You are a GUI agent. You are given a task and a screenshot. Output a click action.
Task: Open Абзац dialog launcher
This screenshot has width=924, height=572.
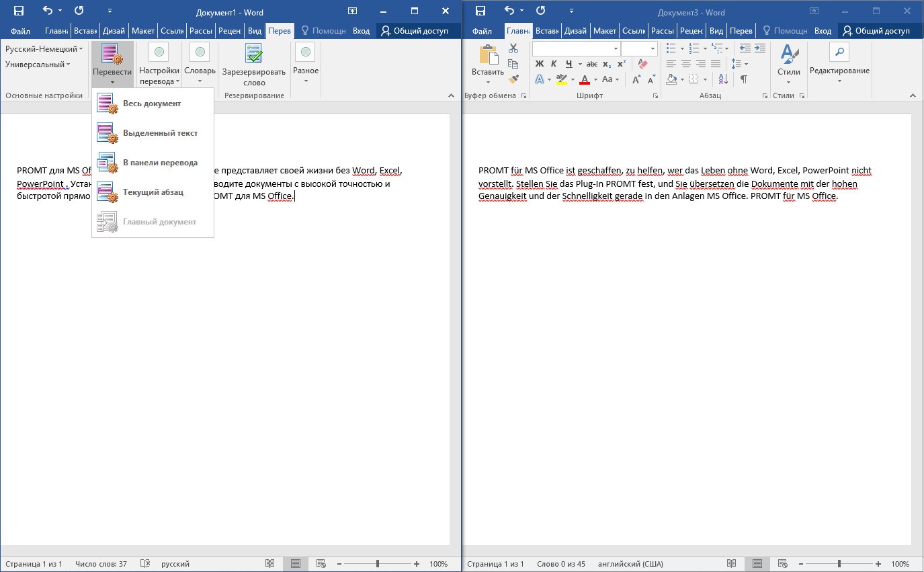click(765, 96)
